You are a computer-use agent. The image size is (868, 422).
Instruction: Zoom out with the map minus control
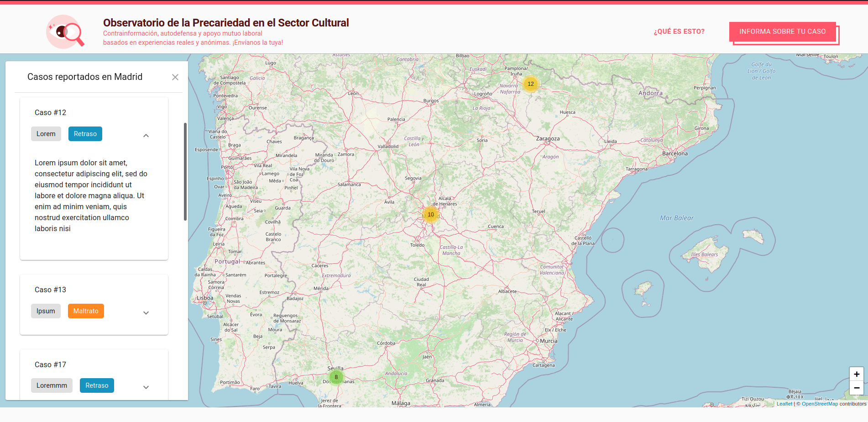click(x=856, y=388)
